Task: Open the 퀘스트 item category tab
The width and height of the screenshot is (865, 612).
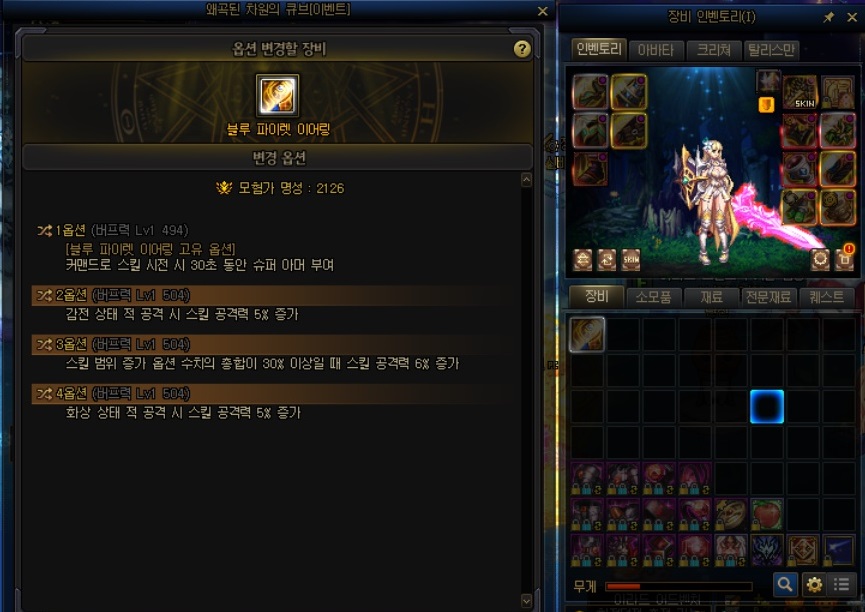Action: click(826, 297)
